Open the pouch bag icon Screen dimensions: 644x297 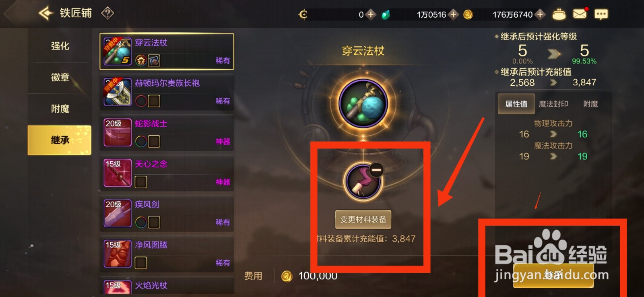(559, 14)
